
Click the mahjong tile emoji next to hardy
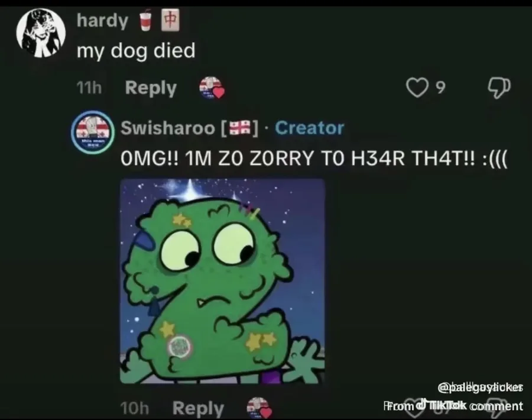click(x=170, y=20)
